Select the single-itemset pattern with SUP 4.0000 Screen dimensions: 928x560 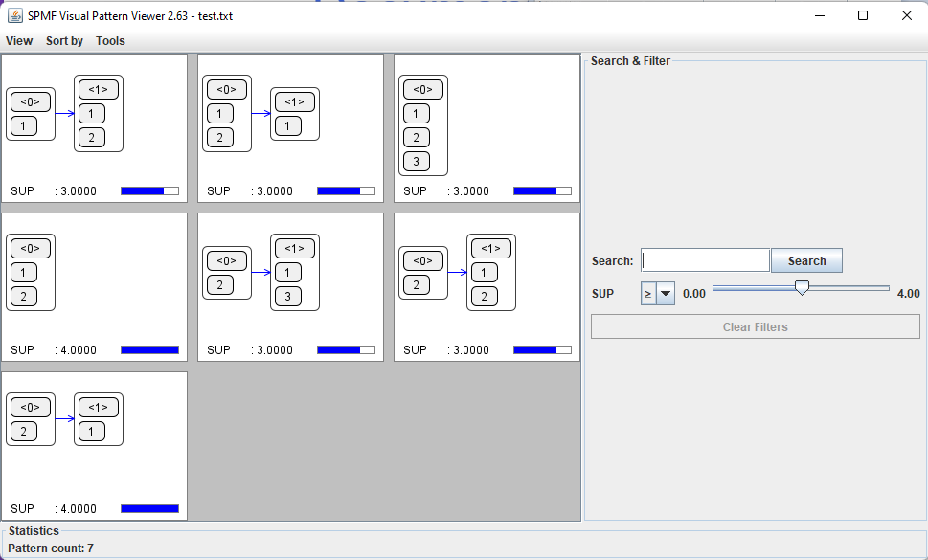point(94,287)
